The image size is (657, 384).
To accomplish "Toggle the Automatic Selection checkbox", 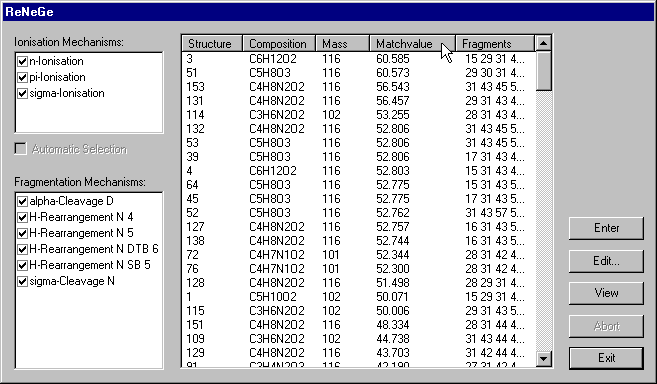I will click(x=21, y=149).
